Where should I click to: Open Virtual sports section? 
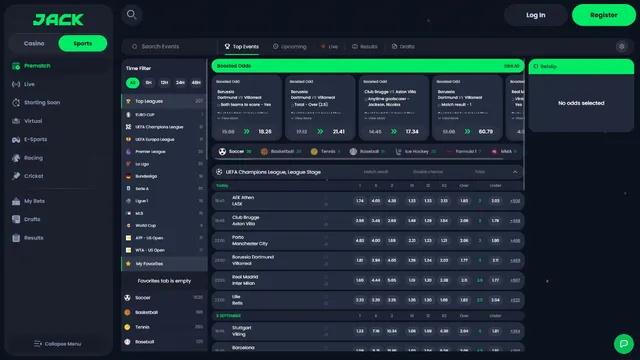pyautogui.click(x=59, y=121)
